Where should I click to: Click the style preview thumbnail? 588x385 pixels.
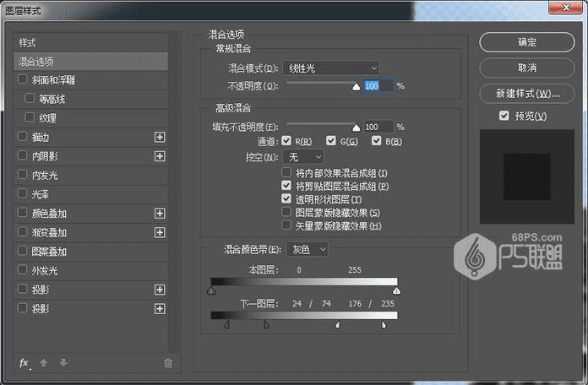[x=527, y=176]
